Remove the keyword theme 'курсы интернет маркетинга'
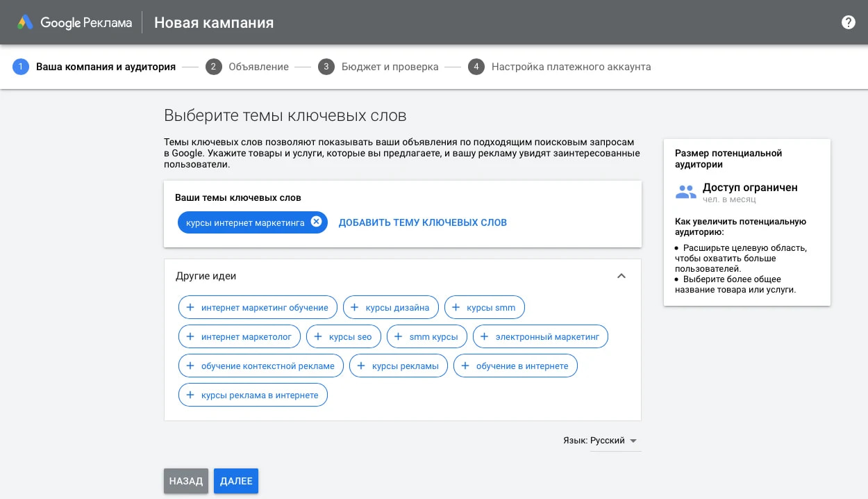Screen dimensions: 868x499 click(317, 222)
